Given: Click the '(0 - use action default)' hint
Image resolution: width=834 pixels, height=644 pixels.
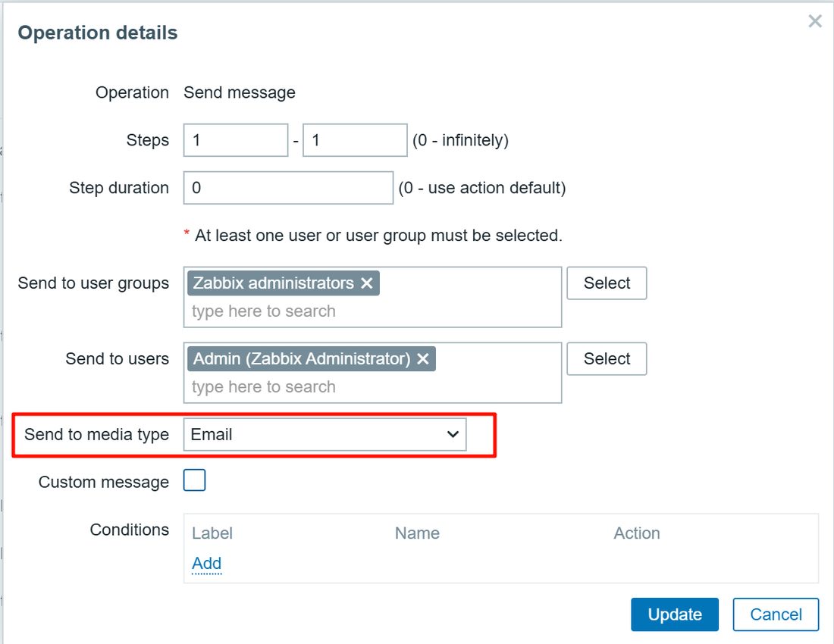Looking at the screenshot, I should [482, 188].
